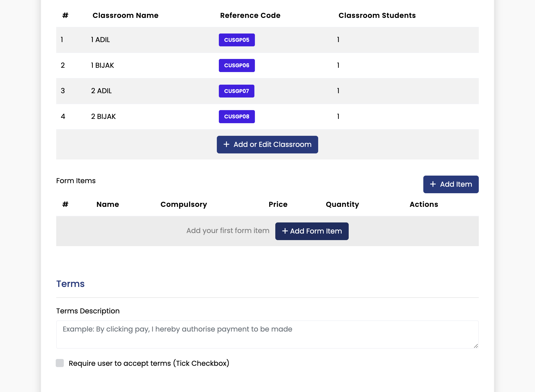Click the plus icon in Add Form Item button
This screenshot has width=535, height=392.
tap(285, 231)
